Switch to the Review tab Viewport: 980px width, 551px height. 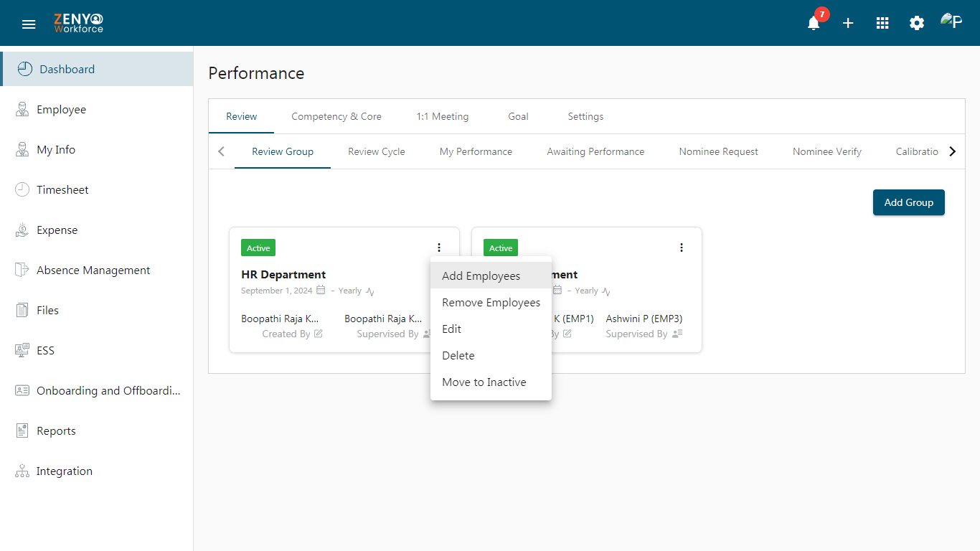pos(241,116)
